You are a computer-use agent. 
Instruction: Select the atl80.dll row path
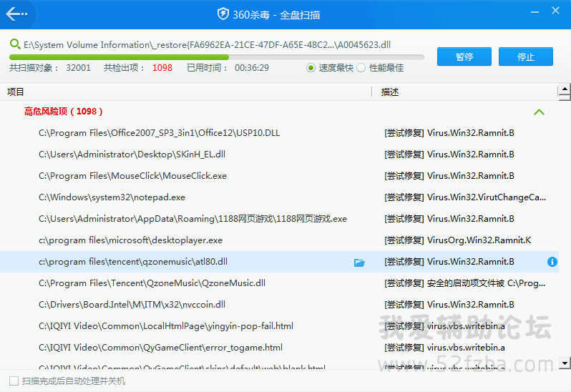click(133, 262)
